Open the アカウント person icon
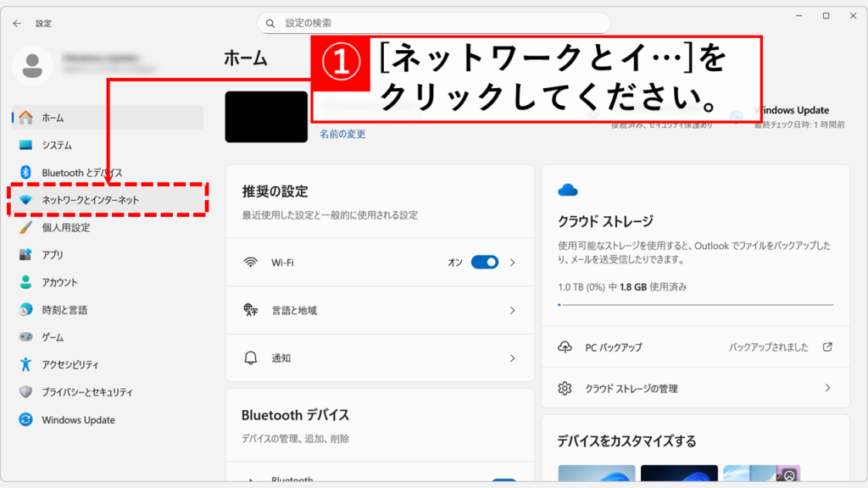This screenshot has height=488, width=868. click(26, 282)
